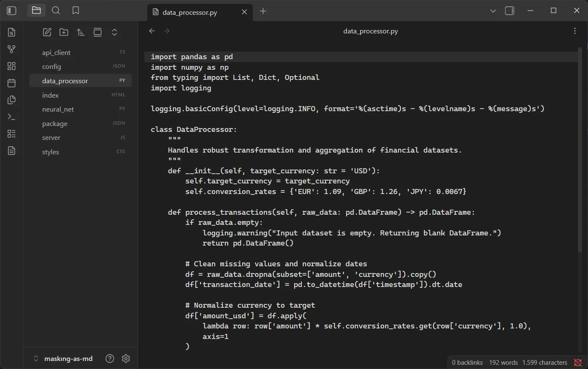Create a new note with pencil icon
The width and height of the screenshot is (588, 369).
click(47, 32)
